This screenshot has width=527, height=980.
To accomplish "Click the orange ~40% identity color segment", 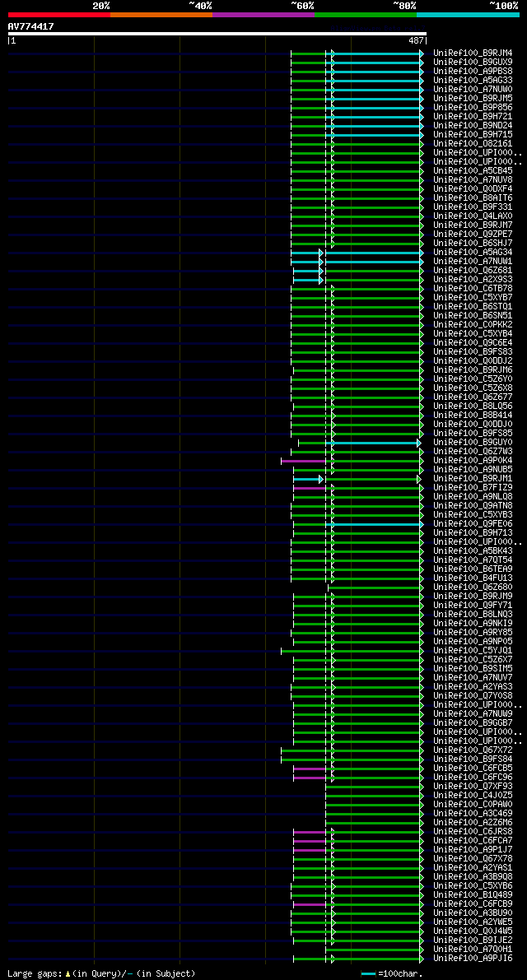I will pos(161,14).
